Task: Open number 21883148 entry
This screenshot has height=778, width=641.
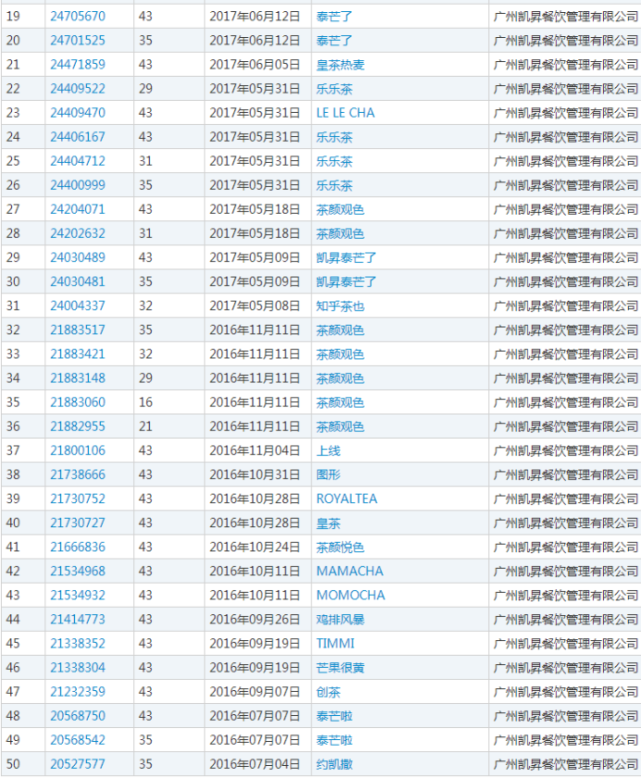Action: (x=78, y=379)
